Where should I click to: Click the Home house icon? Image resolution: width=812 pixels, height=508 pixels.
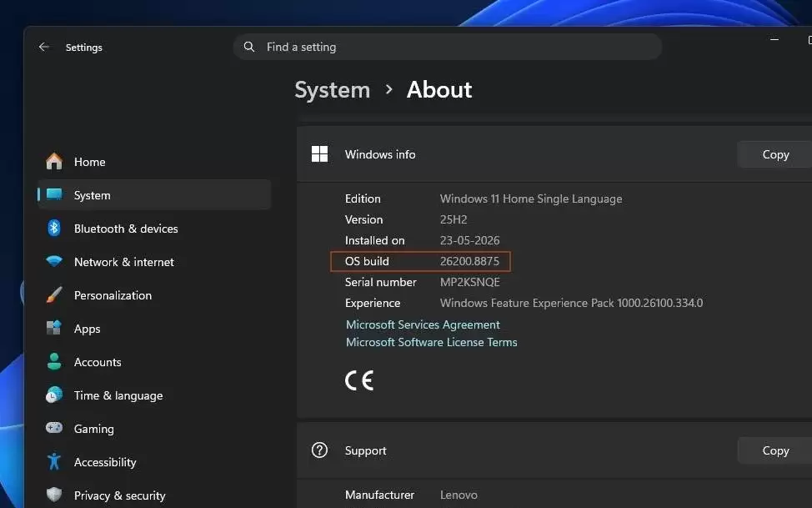pyautogui.click(x=54, y=162)
